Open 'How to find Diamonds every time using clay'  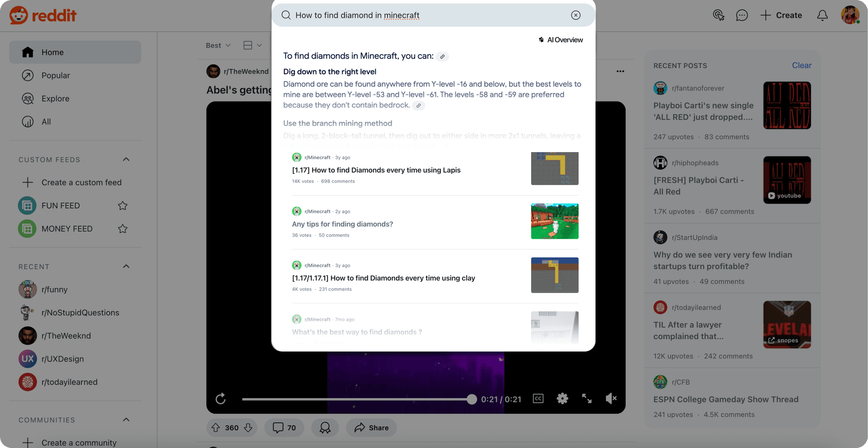click(383, 278)
